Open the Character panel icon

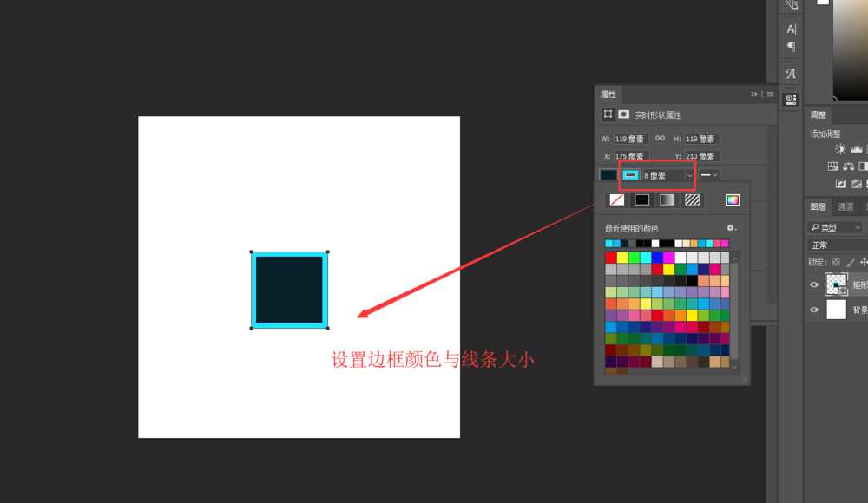(791, 29)
